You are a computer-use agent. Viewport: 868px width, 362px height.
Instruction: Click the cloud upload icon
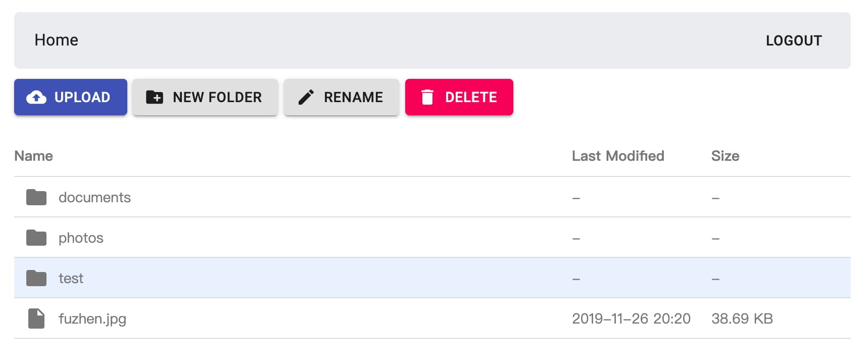(x=36, y=97)
